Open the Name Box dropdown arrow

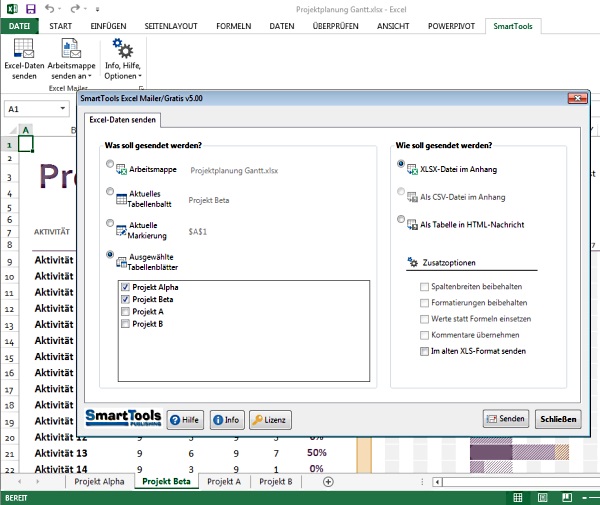click(62, 109)
